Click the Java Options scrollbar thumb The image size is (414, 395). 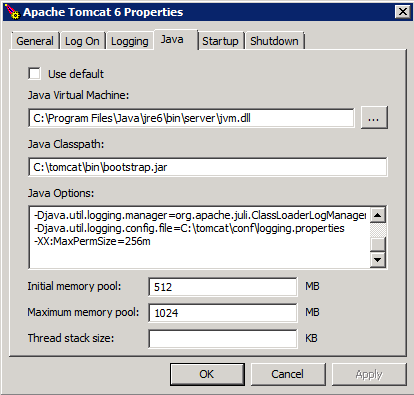(x=378, y=244)
